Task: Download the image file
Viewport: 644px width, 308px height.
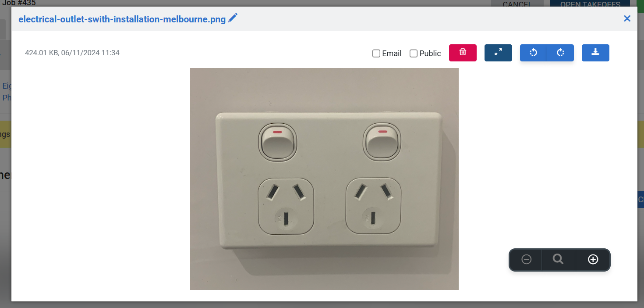Action: click(595, 53)
